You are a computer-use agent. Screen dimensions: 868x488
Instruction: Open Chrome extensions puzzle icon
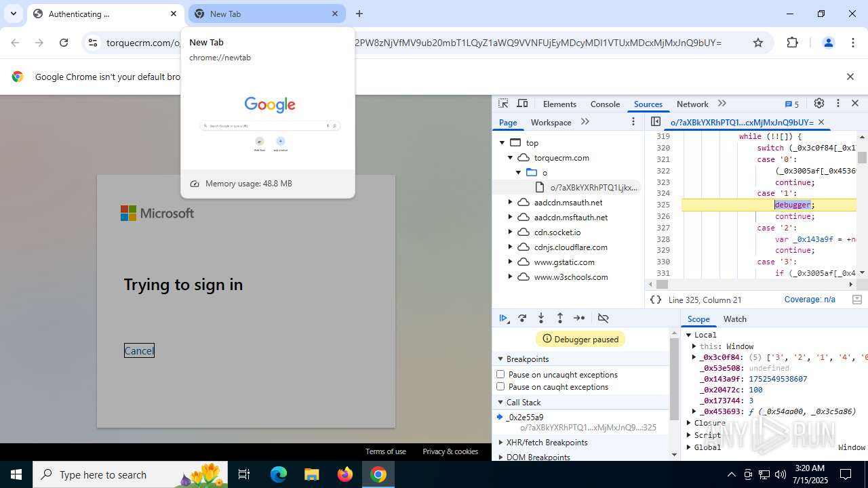tap(793, 43)
